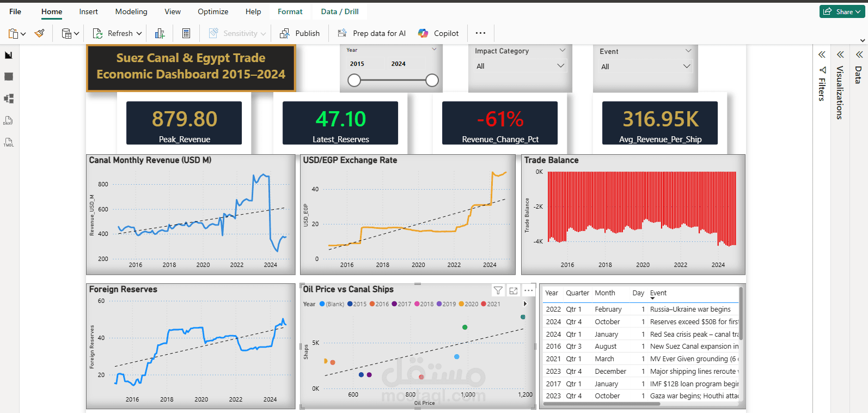Open the Year slicer header chevron

tap(434, 50)
